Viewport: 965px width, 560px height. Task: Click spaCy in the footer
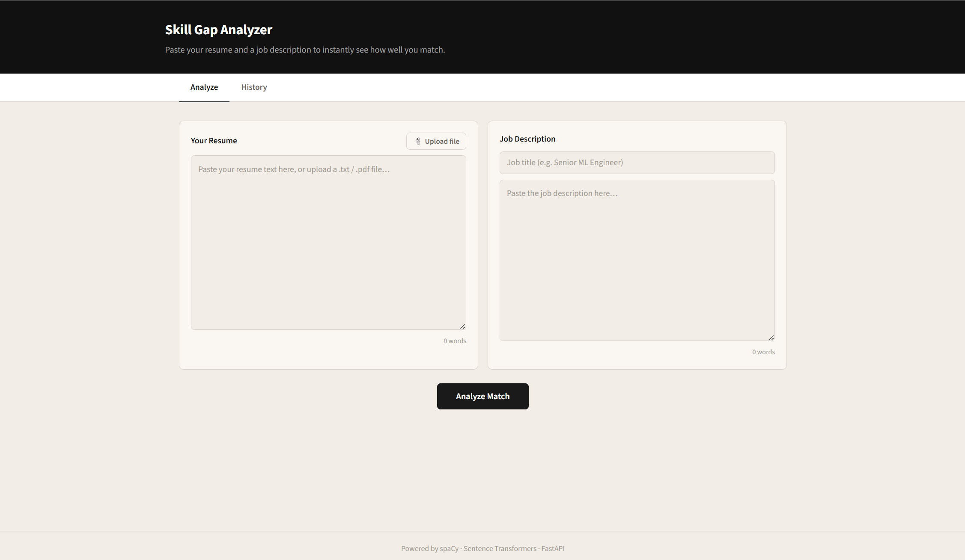tap(449, 548)
